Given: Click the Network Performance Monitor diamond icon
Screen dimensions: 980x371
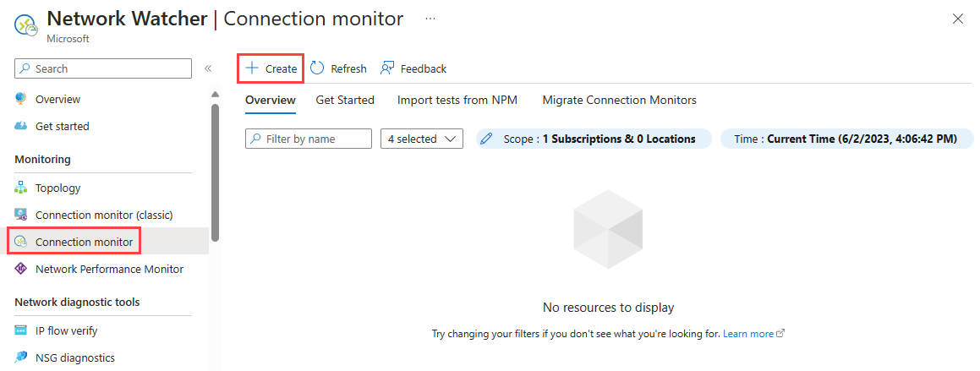Looking at the screenshot, I should [x=20, y=270].
